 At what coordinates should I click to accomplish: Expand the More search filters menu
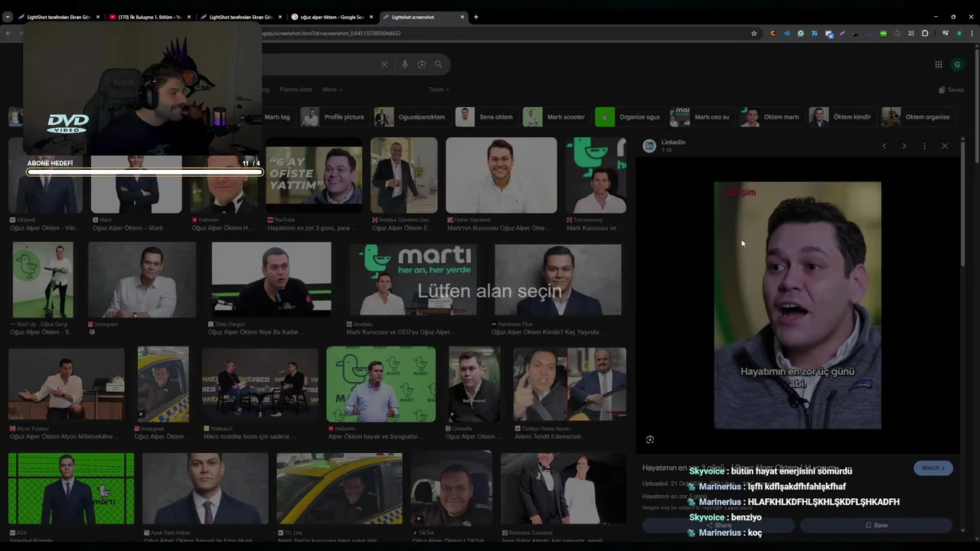(332, 90)
